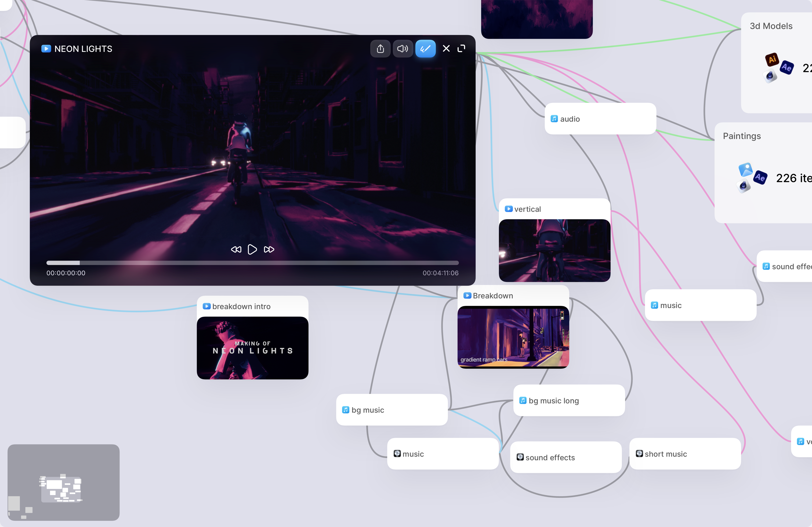Screen dimensions: 812x527
Task: Close the NEON LIGHTS video player
Action: [446, 48]
